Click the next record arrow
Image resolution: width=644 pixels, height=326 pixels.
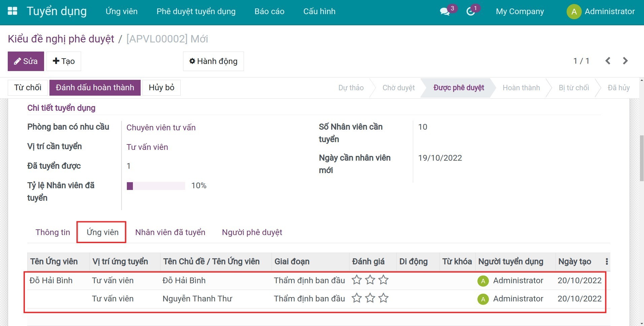point(625,61)
